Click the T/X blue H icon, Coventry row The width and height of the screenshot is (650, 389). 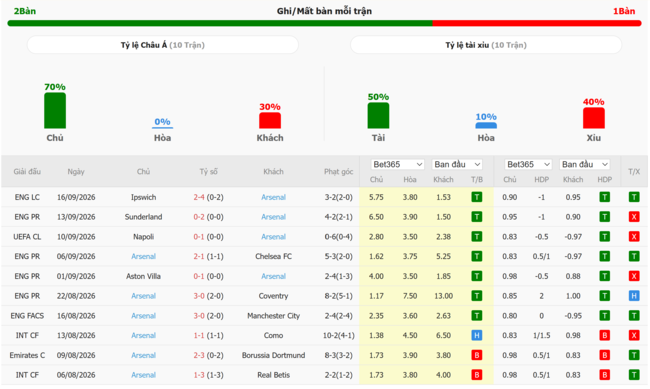pos(634,296)
